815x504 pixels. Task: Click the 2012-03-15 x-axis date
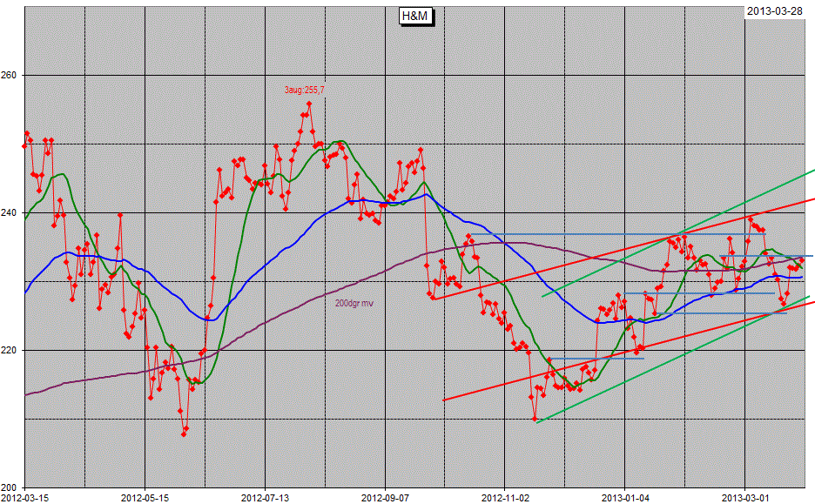[24, 498]
